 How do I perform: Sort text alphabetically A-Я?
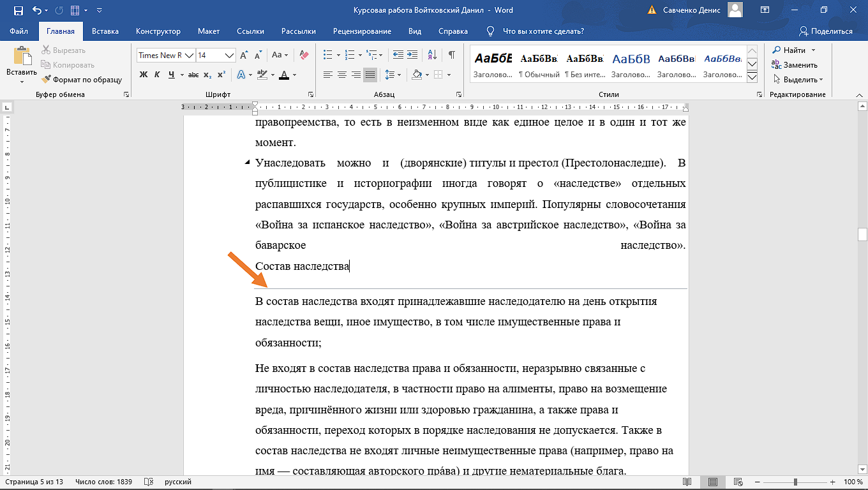click(x=432, y=55)
